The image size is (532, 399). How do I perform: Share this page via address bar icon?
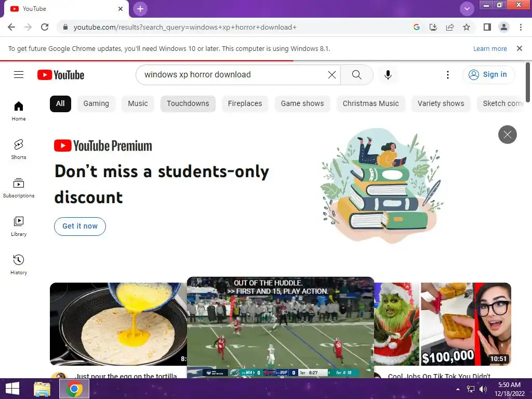click(450, 27)
